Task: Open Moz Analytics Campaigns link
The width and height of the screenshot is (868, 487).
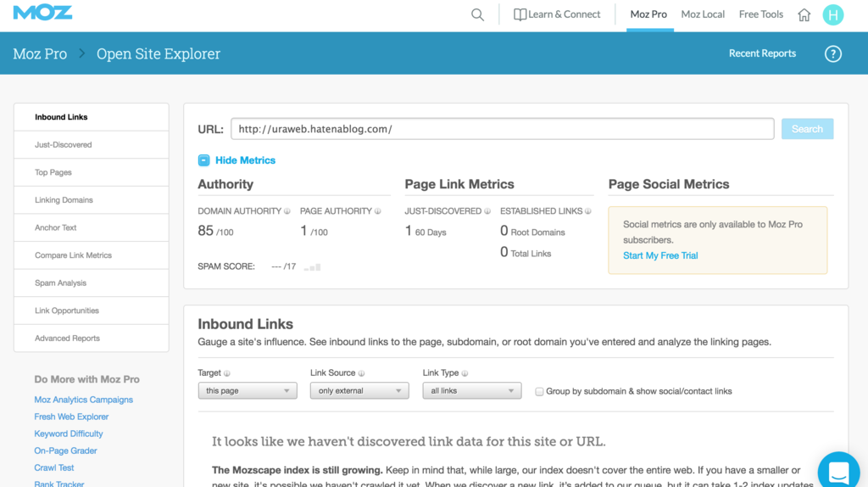Action: 84,400
